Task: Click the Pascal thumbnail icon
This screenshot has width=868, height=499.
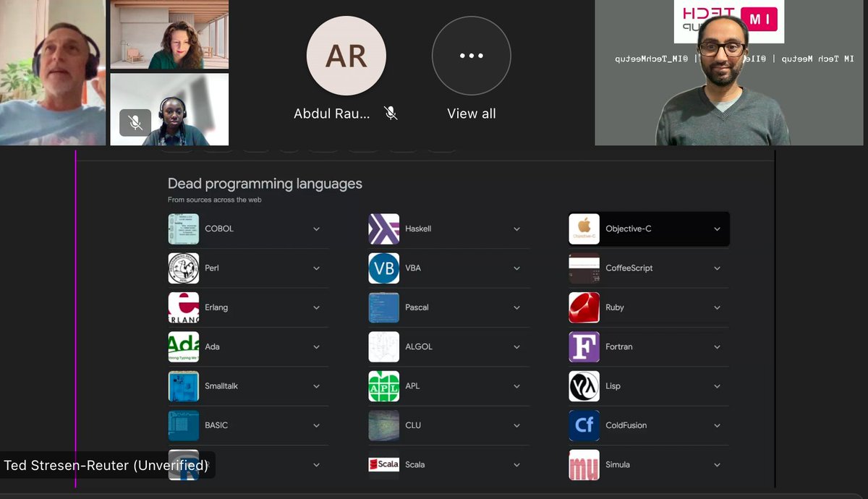Action: click(384, 307)
